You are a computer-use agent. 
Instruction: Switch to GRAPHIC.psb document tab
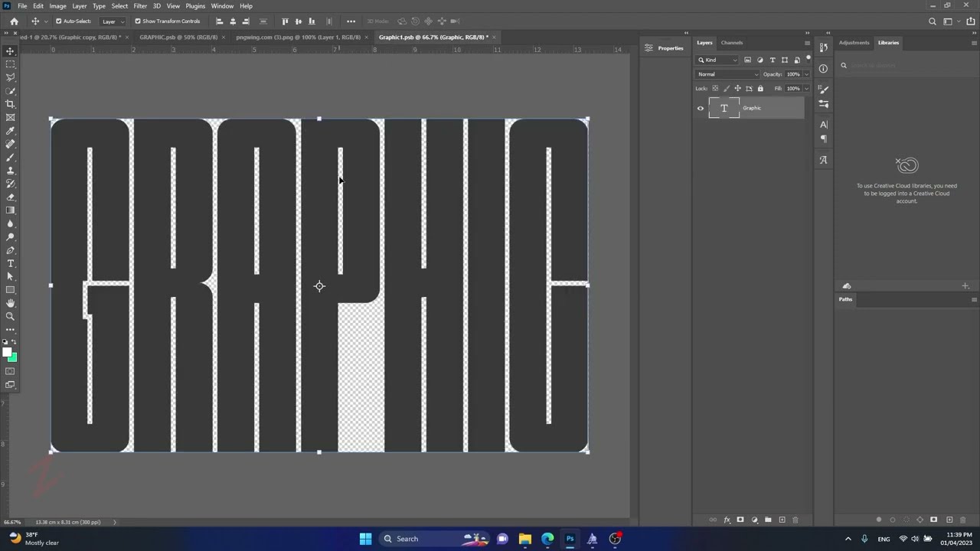tap(178, 37)
